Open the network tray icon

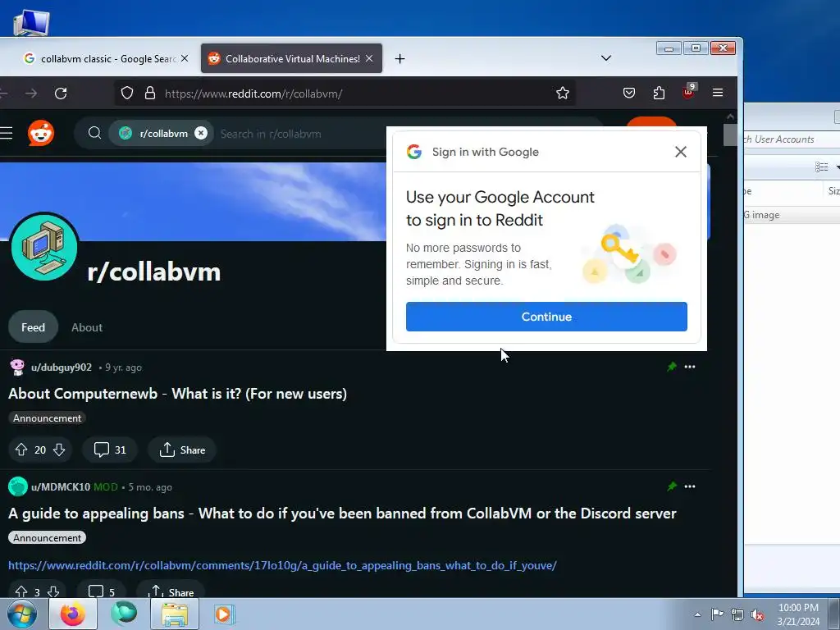[x=737, y=614]
